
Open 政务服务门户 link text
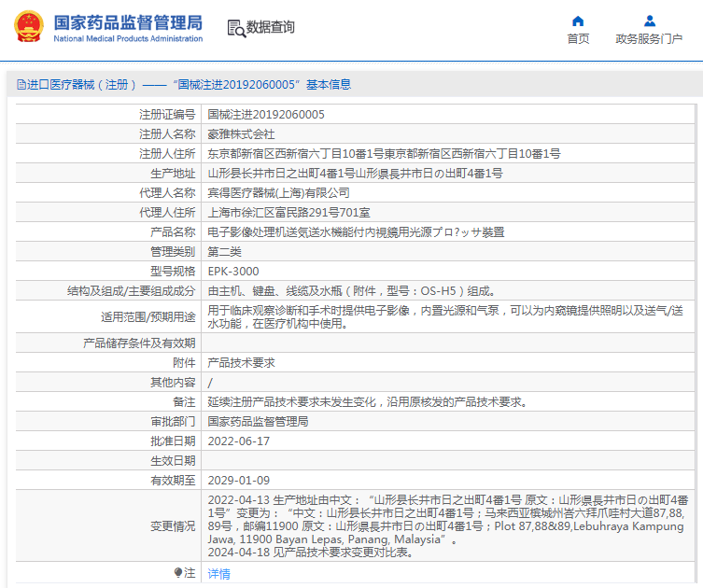pyautogui.click(x=649, y=39)
